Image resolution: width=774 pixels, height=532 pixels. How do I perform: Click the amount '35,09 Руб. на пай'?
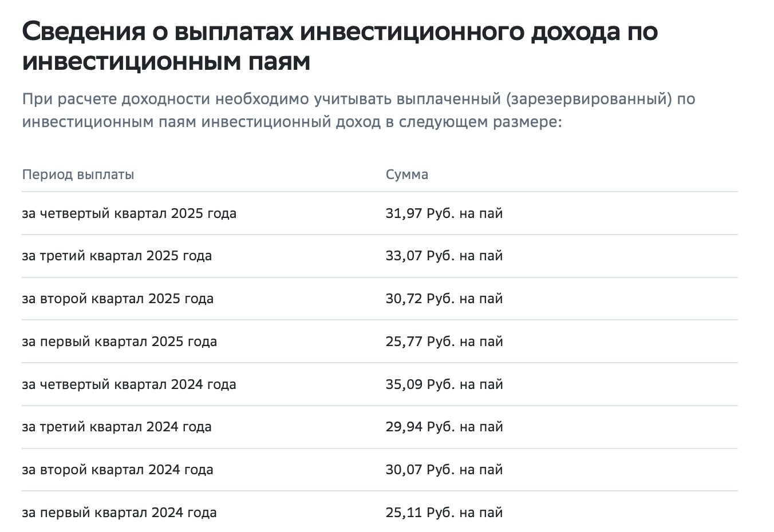[x=444, y=384]
